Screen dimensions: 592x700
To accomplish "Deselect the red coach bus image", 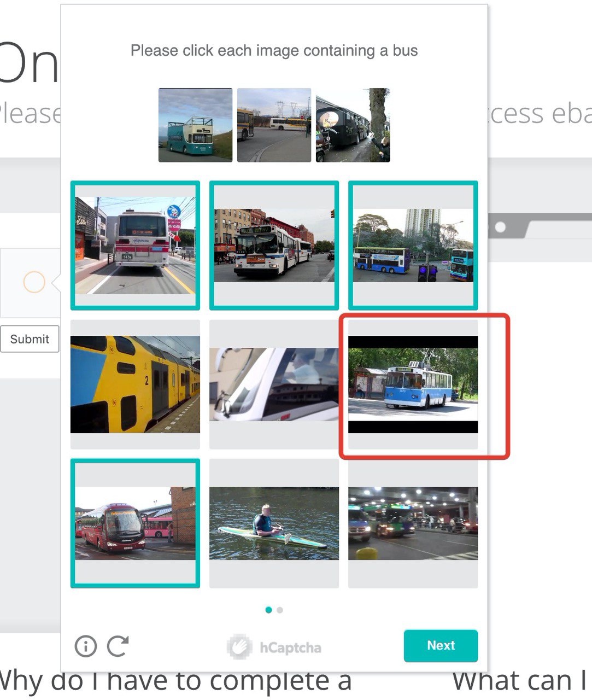I will pyautogui.click(x=135, y=523).
